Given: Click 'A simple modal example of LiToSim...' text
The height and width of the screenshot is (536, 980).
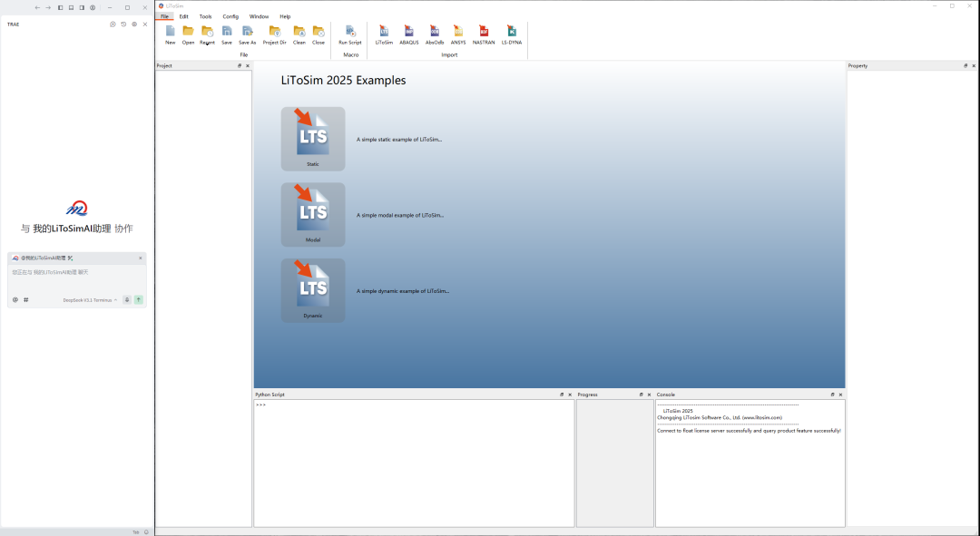Looking at the screenshot, I should click(400, 215).
